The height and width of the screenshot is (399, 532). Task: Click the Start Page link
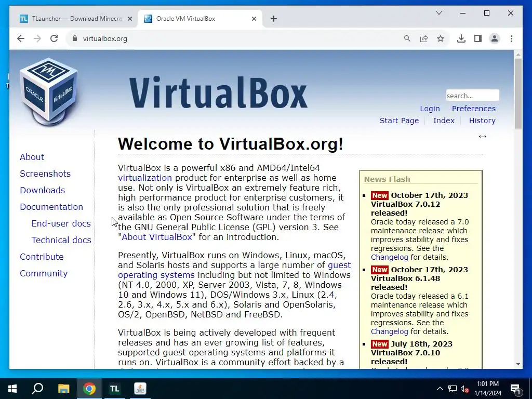(399, 121)
